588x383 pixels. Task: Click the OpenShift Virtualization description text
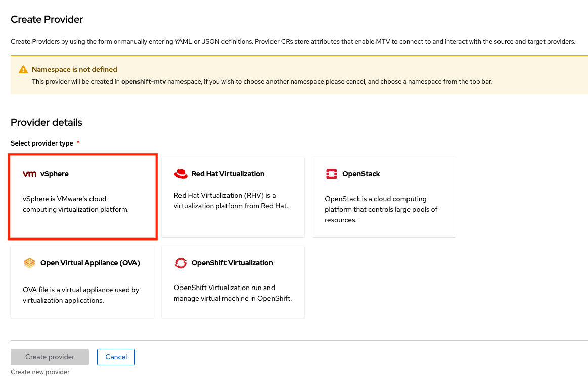[233, 293]
